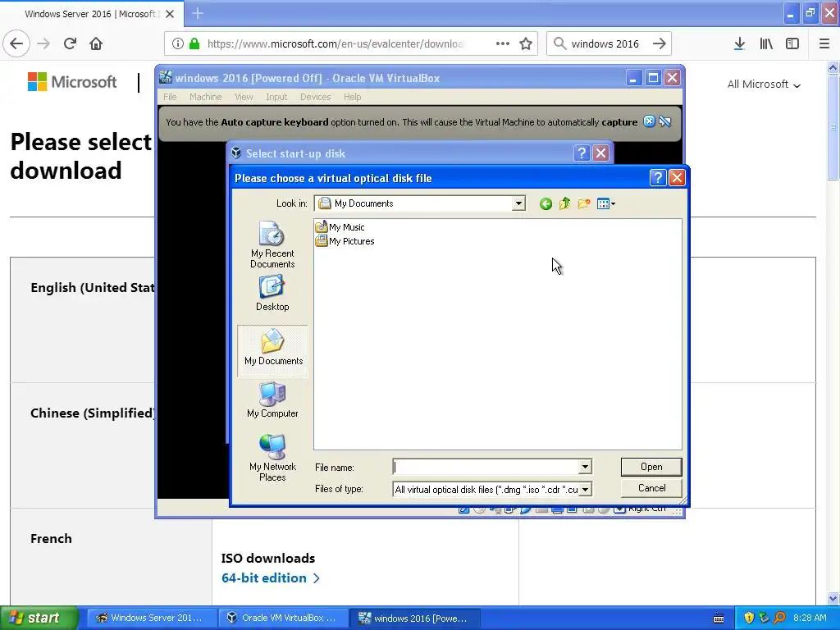Open the VirtualBox Help menu
840x630 pixels.
tap(352, 97)
